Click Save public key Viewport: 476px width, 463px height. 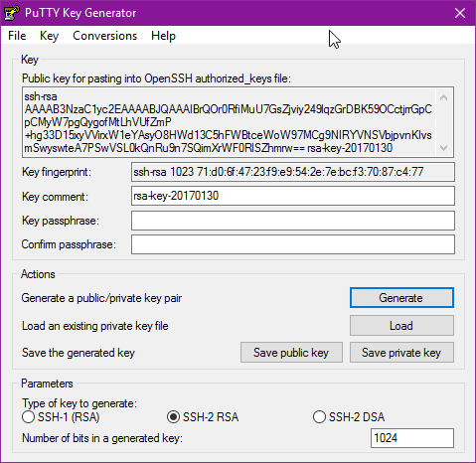tap(291, 353)
